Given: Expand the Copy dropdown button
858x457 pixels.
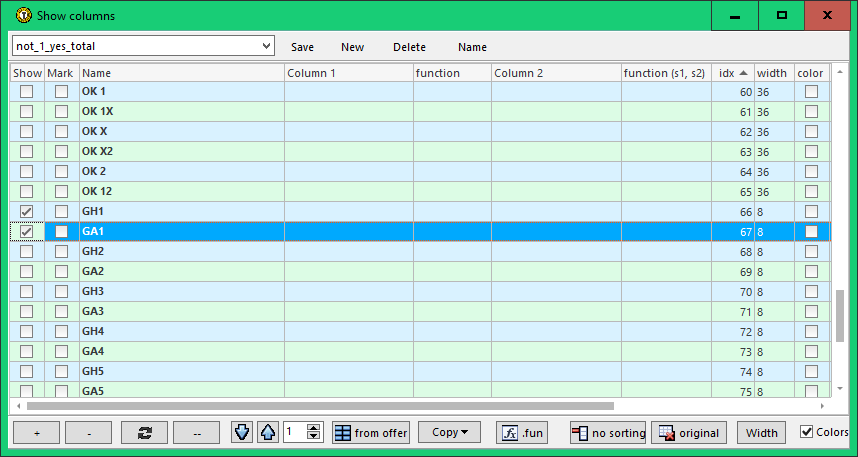Looking at the screenshot, I should (449, 433).
